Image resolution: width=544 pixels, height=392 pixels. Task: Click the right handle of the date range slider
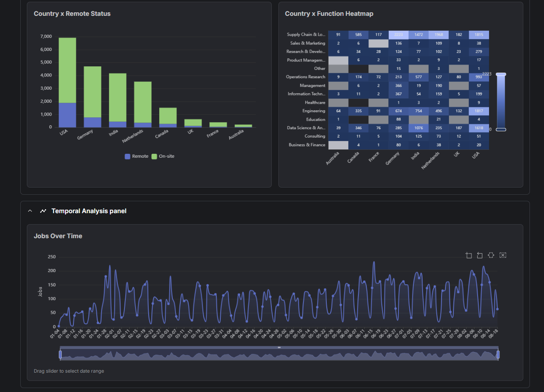click(x=498, y=354)
